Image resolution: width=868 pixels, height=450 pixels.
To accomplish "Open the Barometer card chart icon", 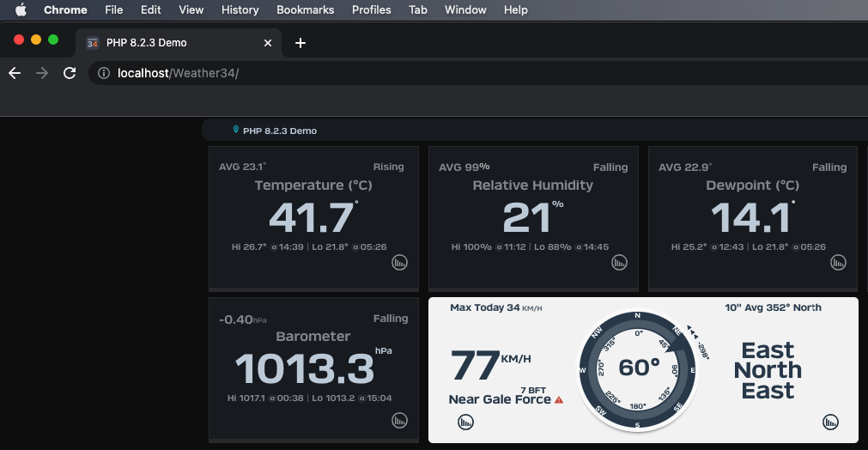I will [x=400, y=421].
